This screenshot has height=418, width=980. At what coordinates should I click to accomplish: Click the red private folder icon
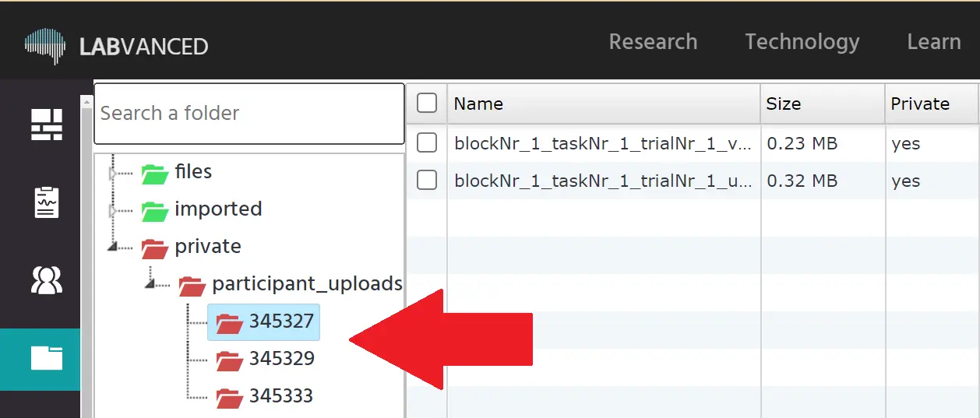pyautogui.click(x=155, y=248)
